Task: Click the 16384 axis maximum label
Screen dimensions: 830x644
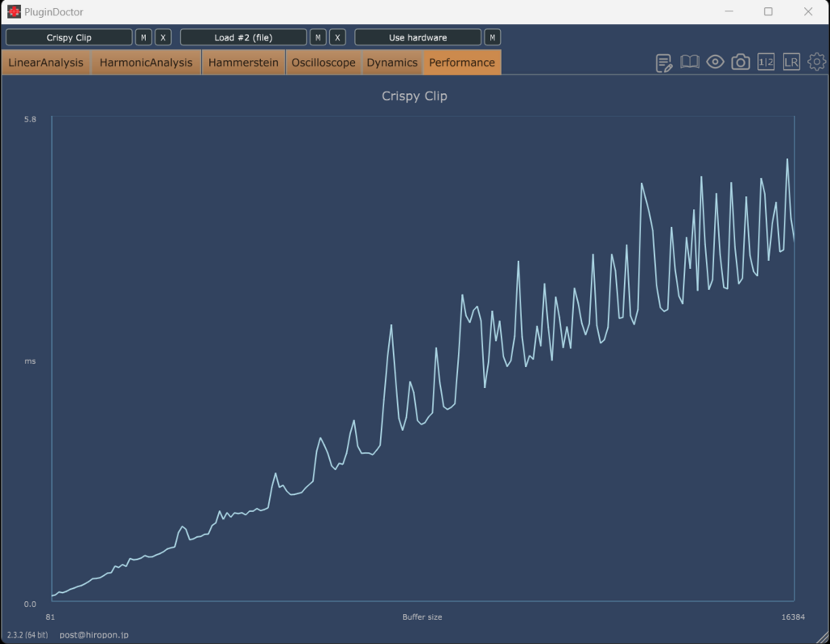Action: [x=793, y=617]
